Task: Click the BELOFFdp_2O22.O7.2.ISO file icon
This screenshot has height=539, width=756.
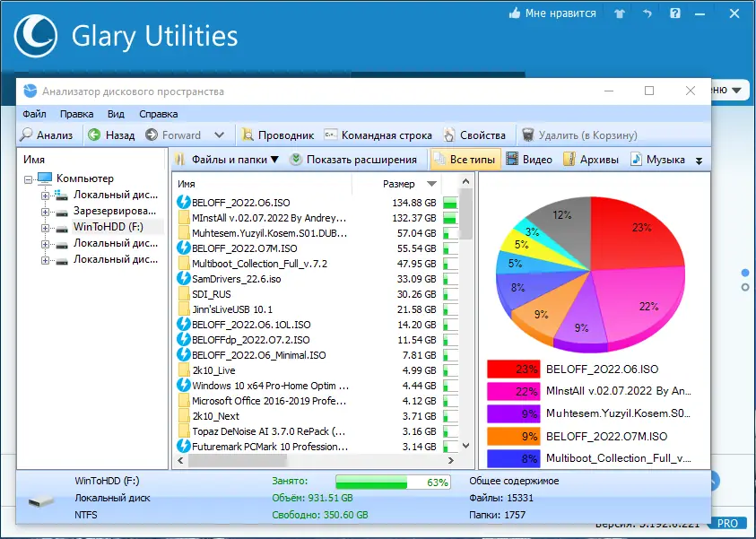Action: pyautogui.click(x=183, y=339)
